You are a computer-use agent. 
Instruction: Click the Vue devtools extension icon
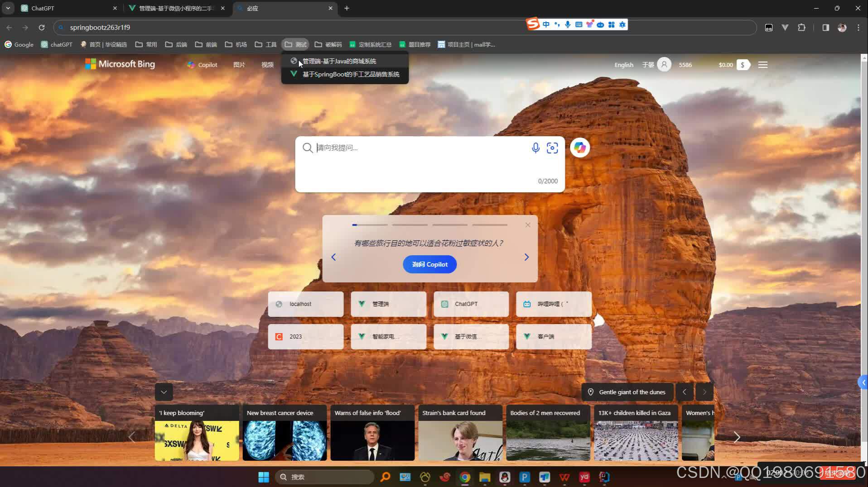(785, 28)
